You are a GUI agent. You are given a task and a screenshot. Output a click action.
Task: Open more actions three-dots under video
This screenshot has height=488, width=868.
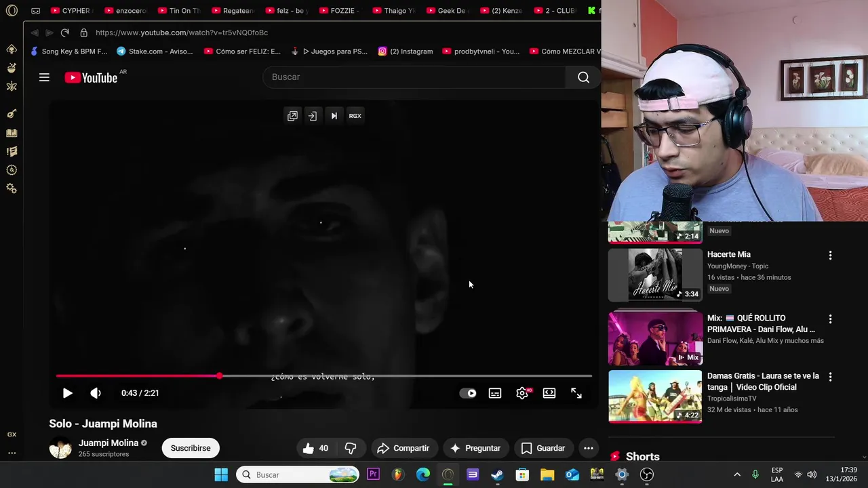(x=589, y=448)
